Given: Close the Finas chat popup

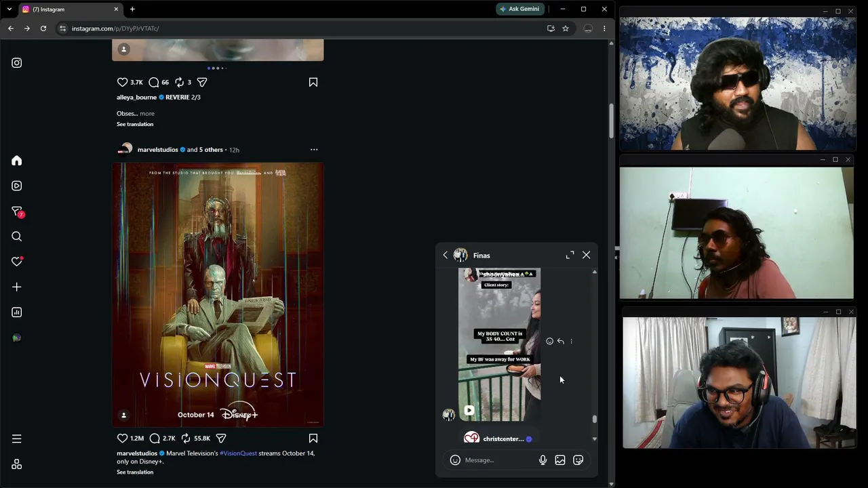Looking at the screenshot, I should [x=587, y=256].
